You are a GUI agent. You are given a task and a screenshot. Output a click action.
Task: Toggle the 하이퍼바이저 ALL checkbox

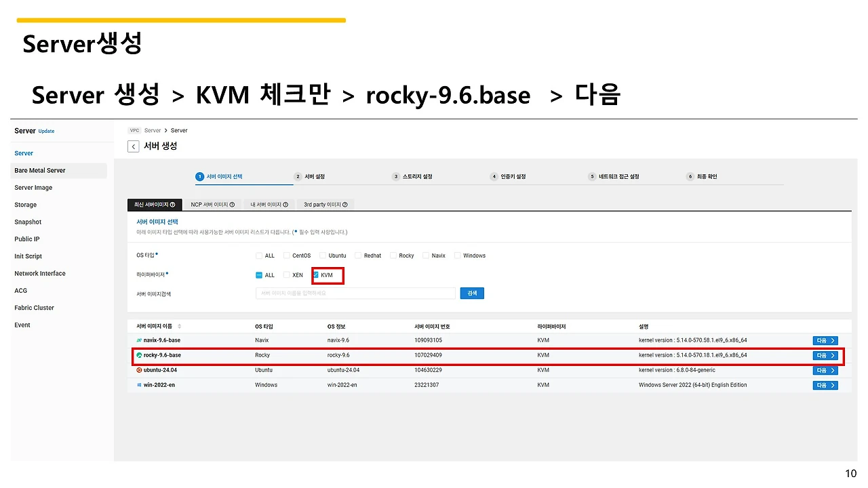pyautogui.click(x=259, y=275)
